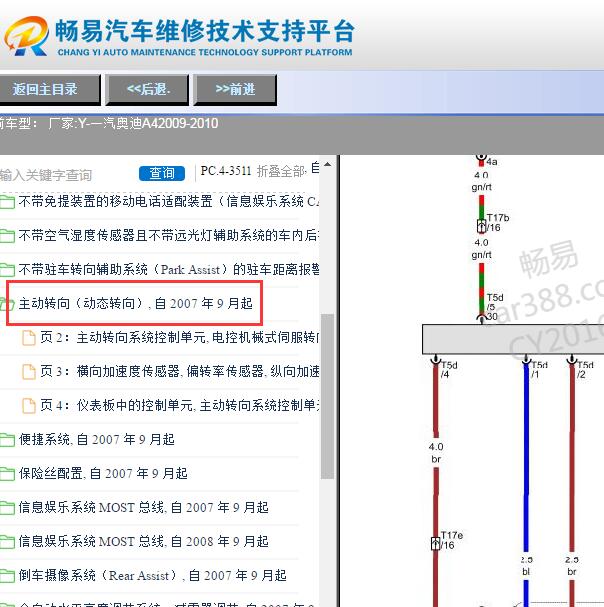Select 不带驻车转向辅助系统（Park Assist）entry
This screenshot has width=604, height=607.
169,269
